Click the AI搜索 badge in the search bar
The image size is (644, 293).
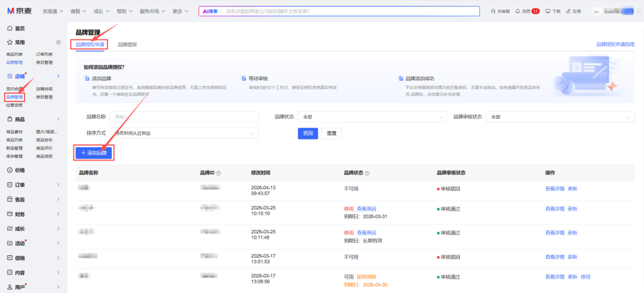[x=209, y=11]
